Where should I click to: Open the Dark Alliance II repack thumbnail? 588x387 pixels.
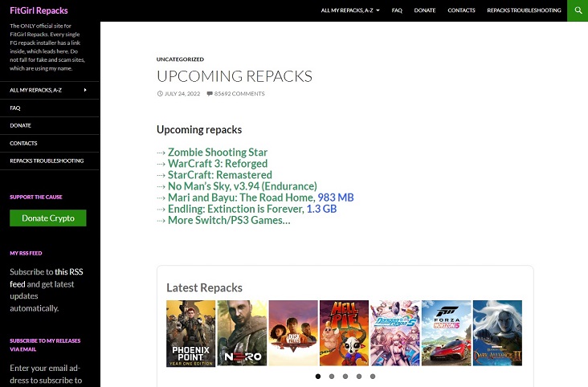497,333
